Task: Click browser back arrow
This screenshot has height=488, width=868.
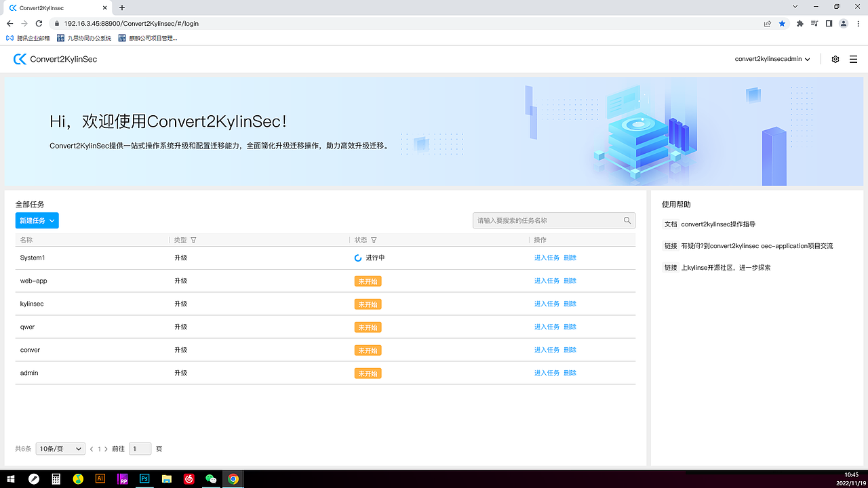Action: click(x=9, y=23)
